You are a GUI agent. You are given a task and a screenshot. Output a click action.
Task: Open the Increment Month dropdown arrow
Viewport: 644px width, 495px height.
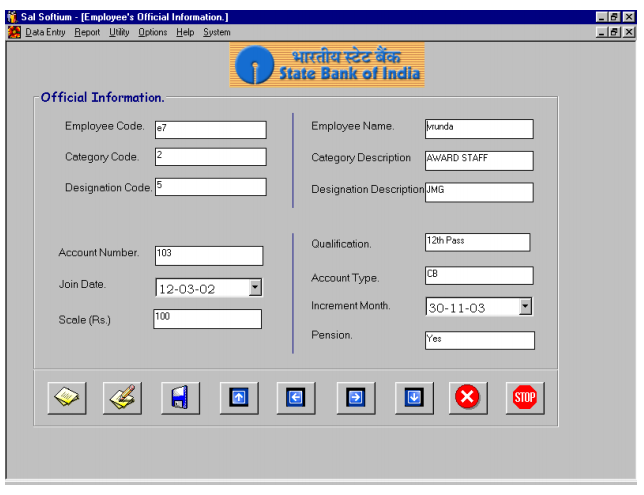(526, 307)
